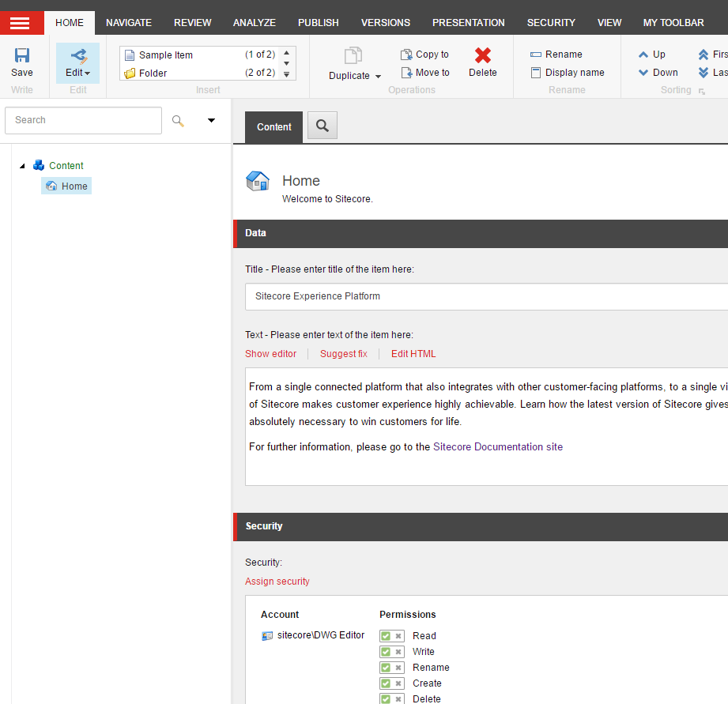Collapse the Content tree node

tap(22, 166)
